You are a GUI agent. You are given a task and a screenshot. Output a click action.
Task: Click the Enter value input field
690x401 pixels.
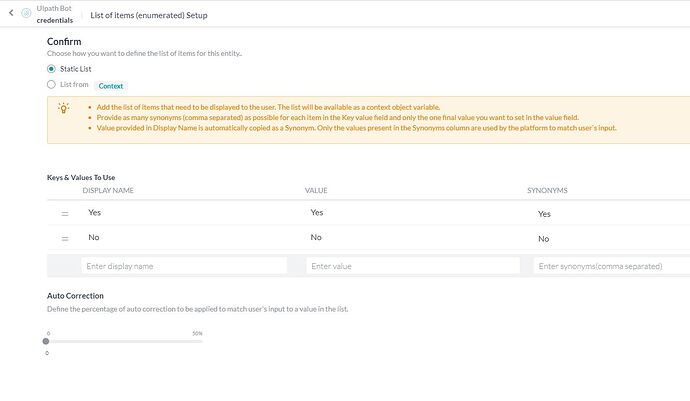(413, 266)
